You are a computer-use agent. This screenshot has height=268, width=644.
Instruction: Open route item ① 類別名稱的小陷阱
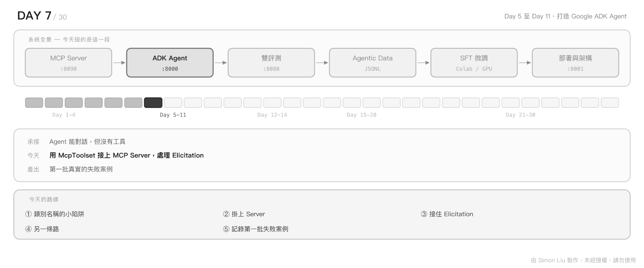(55, 214)
